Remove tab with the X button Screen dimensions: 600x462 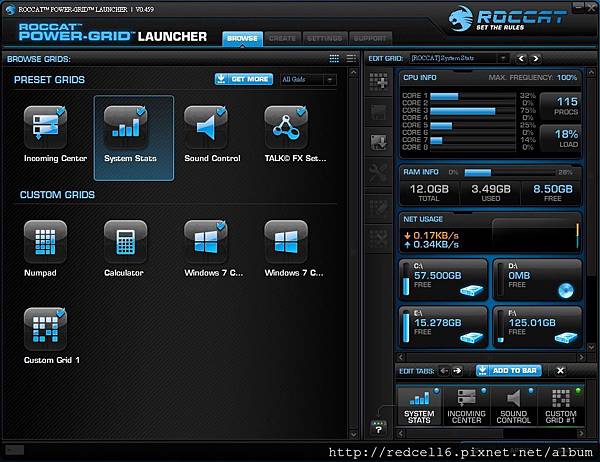tap(560, 371)
